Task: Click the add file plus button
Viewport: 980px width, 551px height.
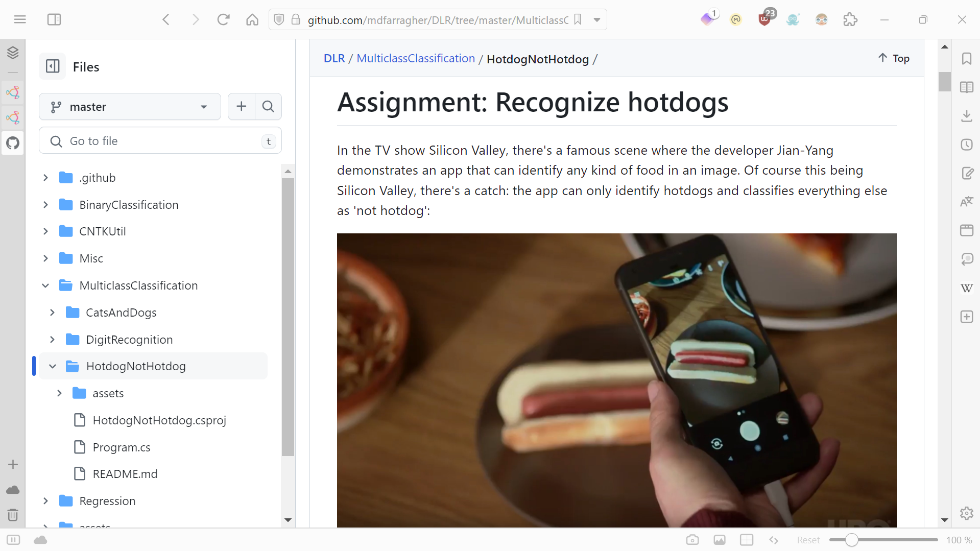Action: [x=242, y=107]
